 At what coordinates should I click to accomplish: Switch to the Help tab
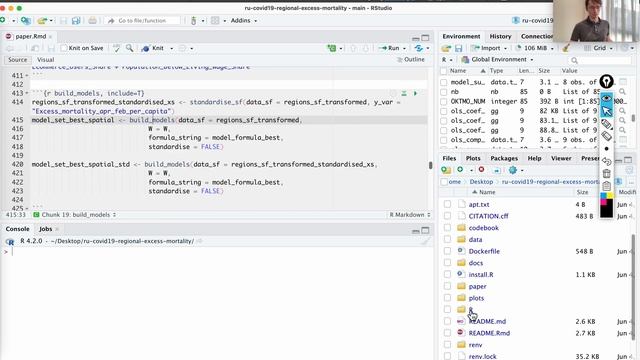coord(534,158)
